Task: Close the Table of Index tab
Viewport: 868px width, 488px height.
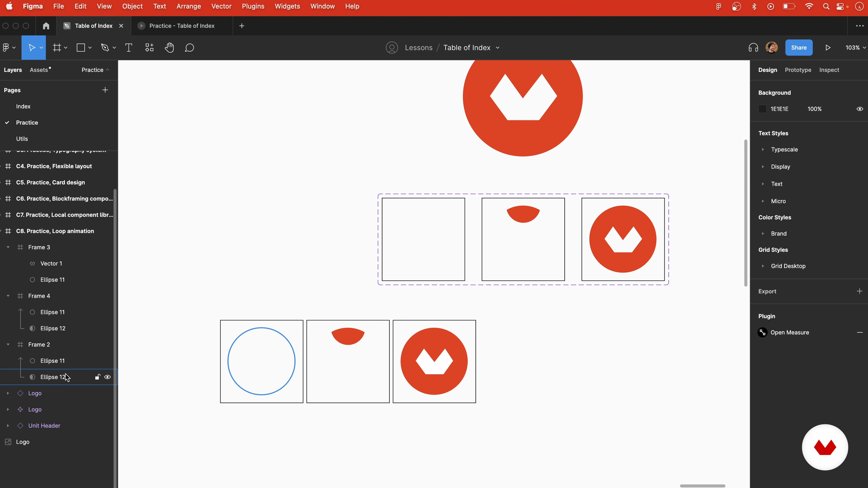Action: (121, 26)
